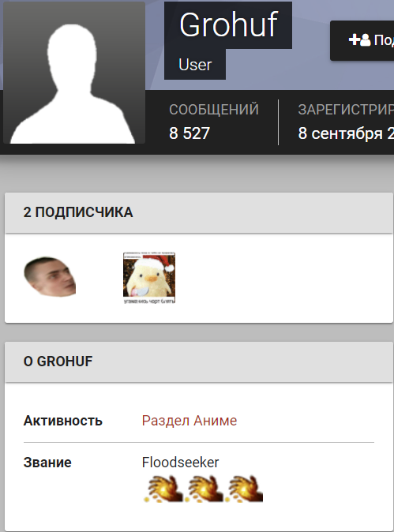The height and width of the screenshot is (532, 394).
Task: Open the Santa-hat chick subscriber avatar
Action: [149, 278]
